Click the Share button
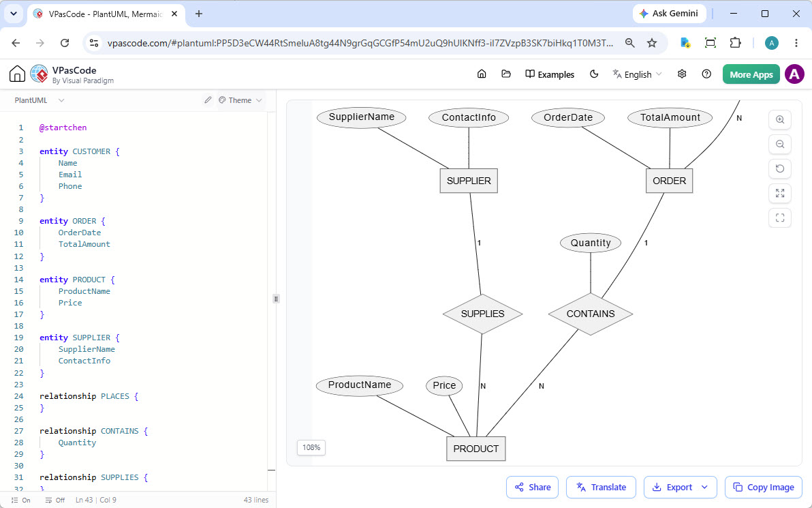The width and height of the screenshot is (812, 508). [x=532, y=488]
